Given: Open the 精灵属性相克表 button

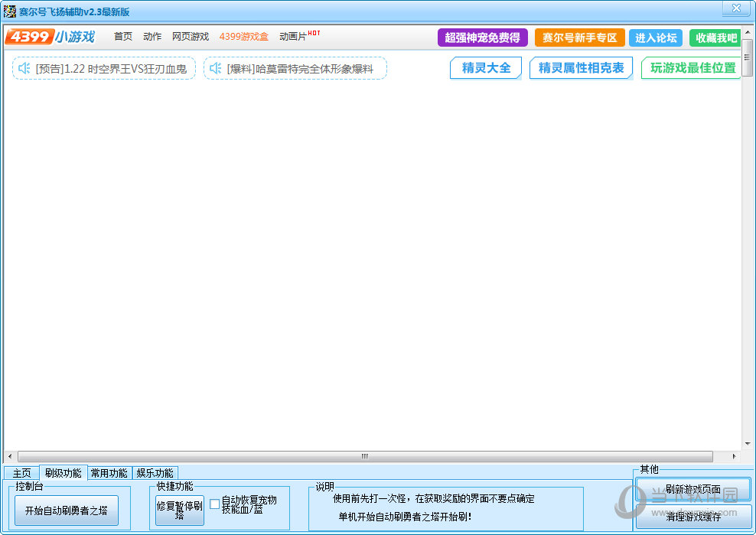Looking at the screenshot, I should (581, 68).
